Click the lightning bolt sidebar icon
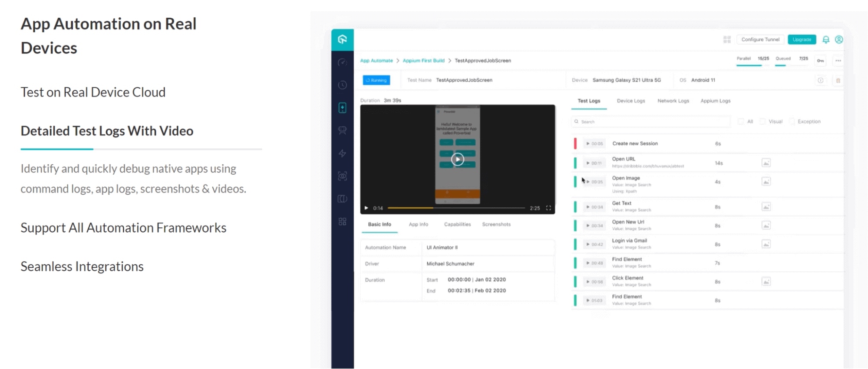 (x=342, y=153)
